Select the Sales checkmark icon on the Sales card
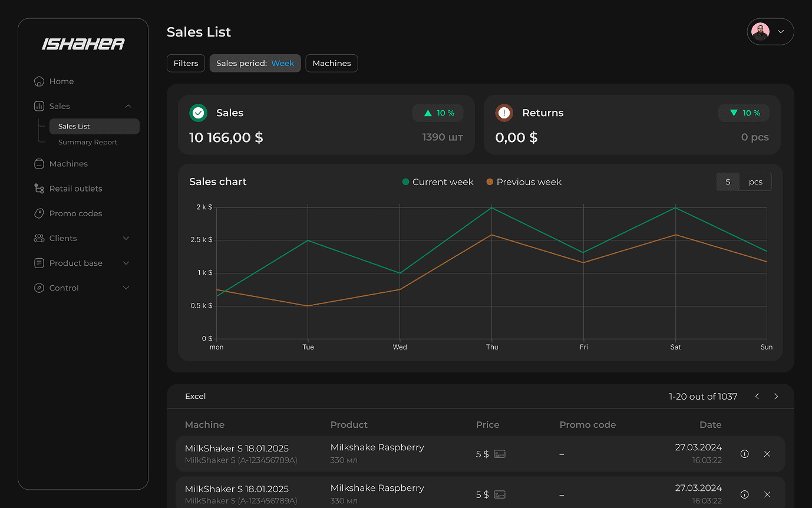Screen dimensions: 812x508 199,113
